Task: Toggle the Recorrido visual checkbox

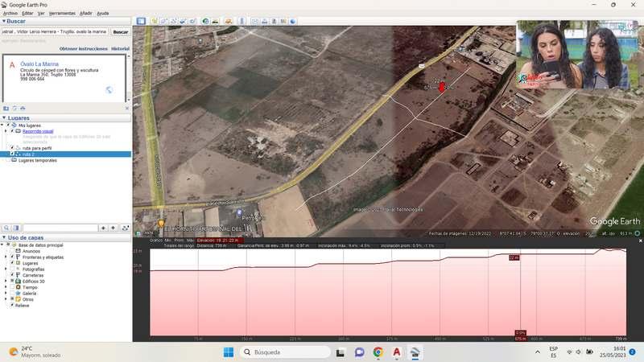Action: point(13,131)
